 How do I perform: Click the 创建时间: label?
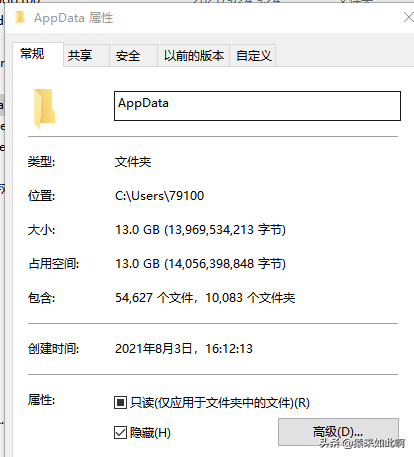(x=54, y=349)
